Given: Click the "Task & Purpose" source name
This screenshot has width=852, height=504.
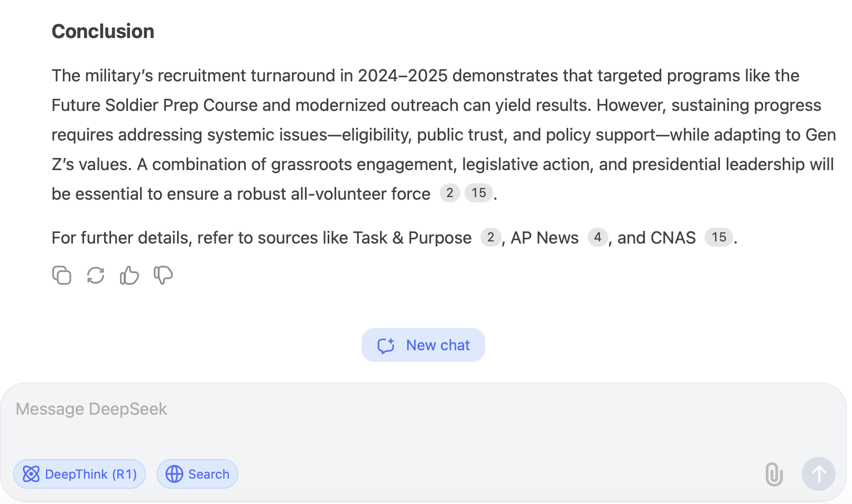Looking at the screenshot, I should (x=412, y=238).
